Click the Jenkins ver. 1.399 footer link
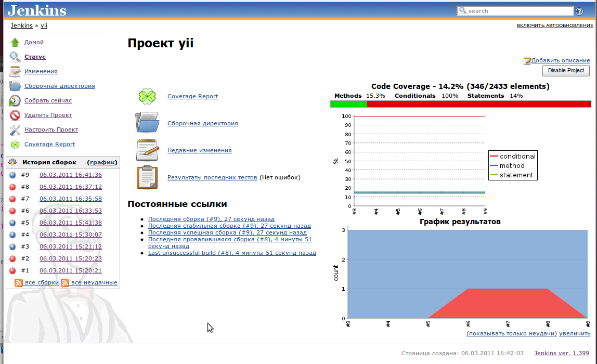Screen dimensions: 597x364 (562, 353)
